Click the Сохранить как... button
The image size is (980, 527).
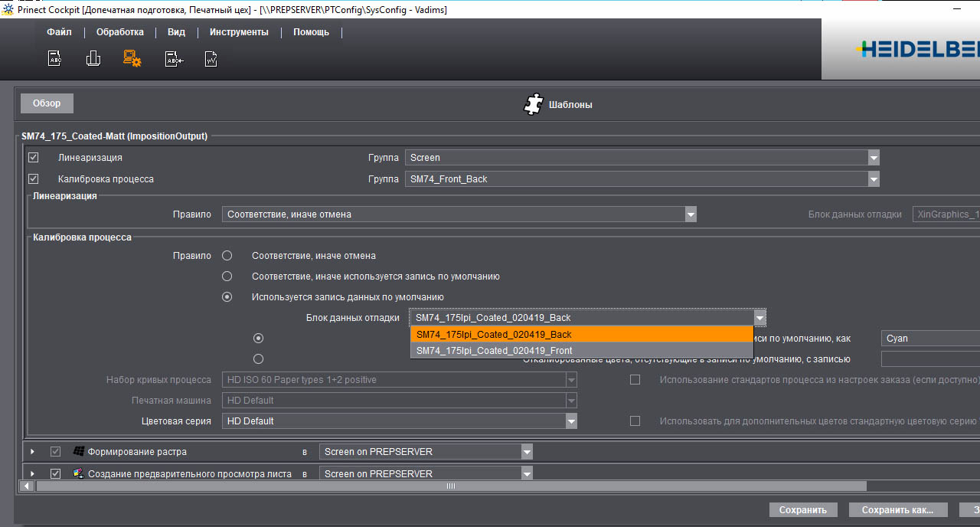pos(897,510)
